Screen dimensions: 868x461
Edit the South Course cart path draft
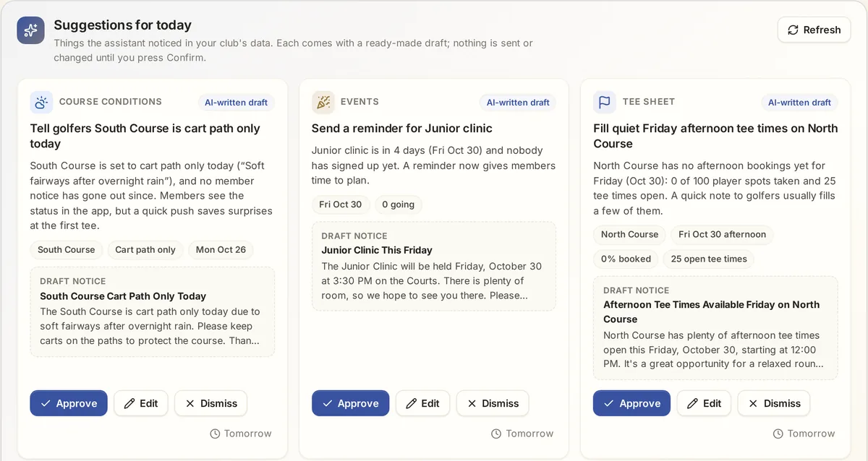point(141,403)
